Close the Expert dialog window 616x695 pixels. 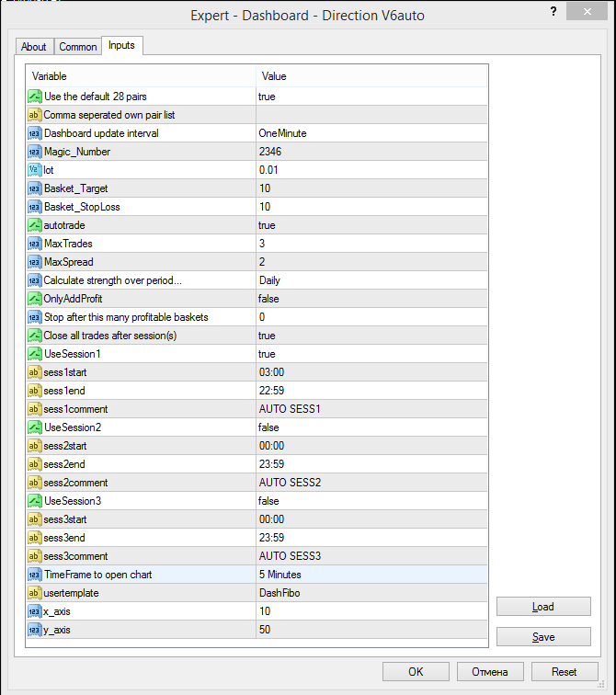point(587,12)
